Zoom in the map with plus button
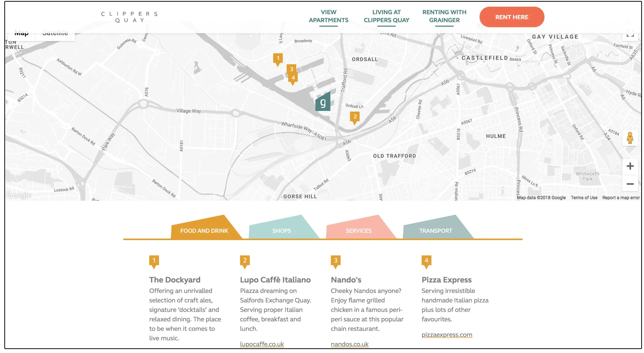Viewport: 644px width, 353px height. tap(630, 166)
